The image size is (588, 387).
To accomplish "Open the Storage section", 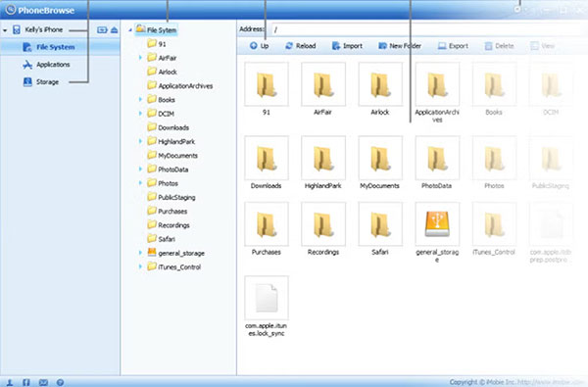I will pyautogui.click(x=40, y=81).
